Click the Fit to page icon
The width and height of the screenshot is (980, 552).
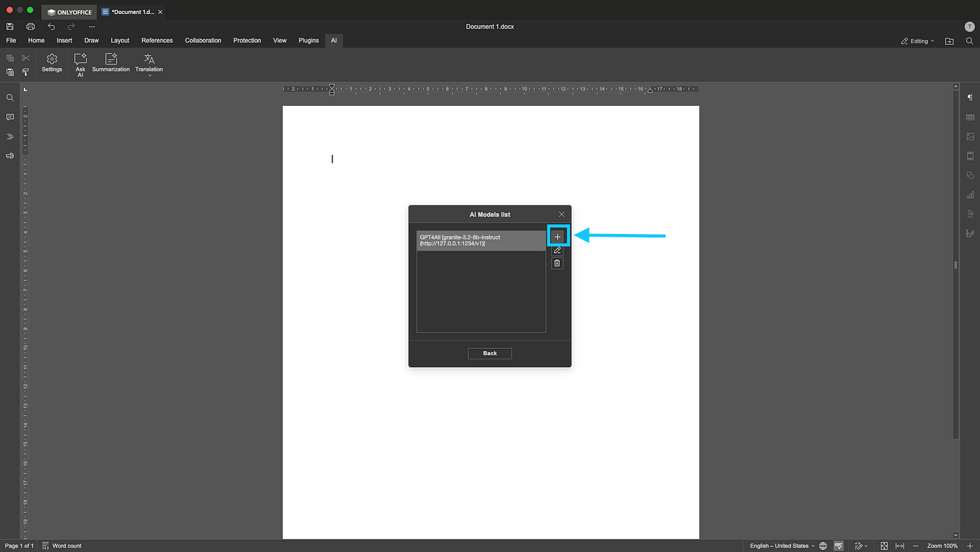pos(885,546)
